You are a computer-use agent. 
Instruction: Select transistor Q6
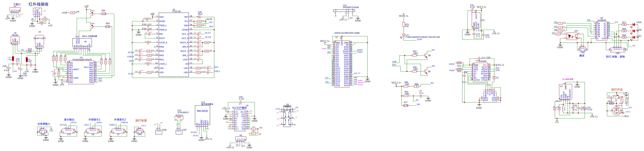point(425,72)
